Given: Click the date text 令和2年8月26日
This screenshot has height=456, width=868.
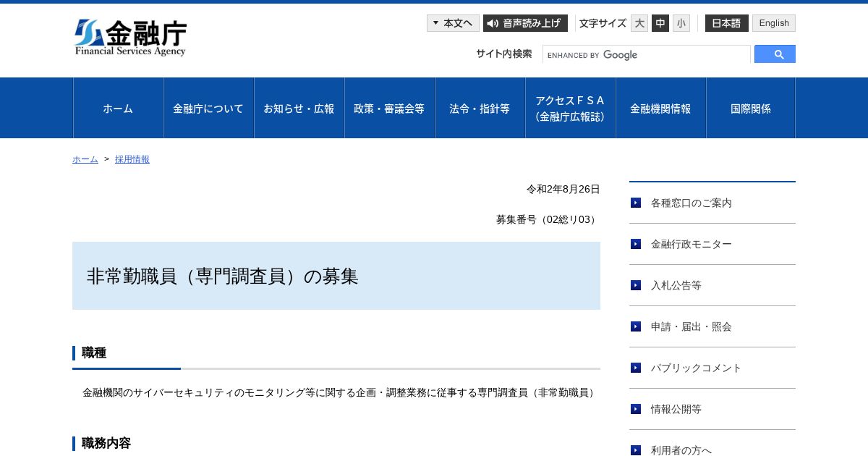Looking at the screenshot, I should (x=563, y=189).
